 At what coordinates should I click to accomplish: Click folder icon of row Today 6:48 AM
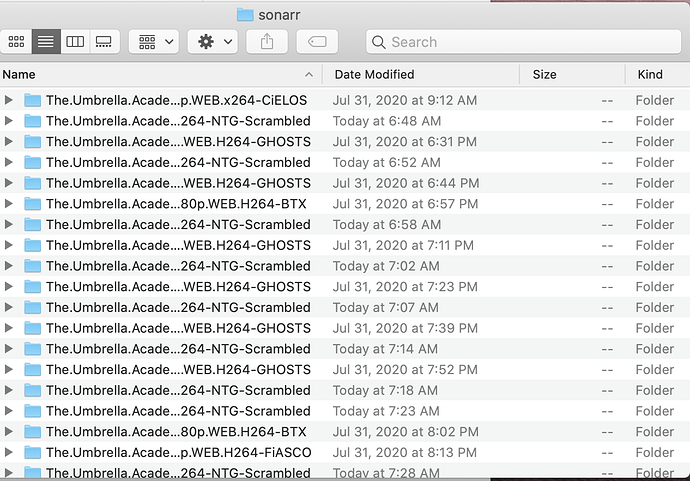(x=33, y=121)
